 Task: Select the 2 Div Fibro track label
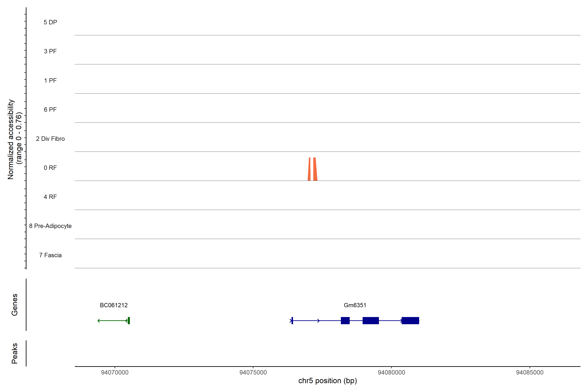(50, 139)
